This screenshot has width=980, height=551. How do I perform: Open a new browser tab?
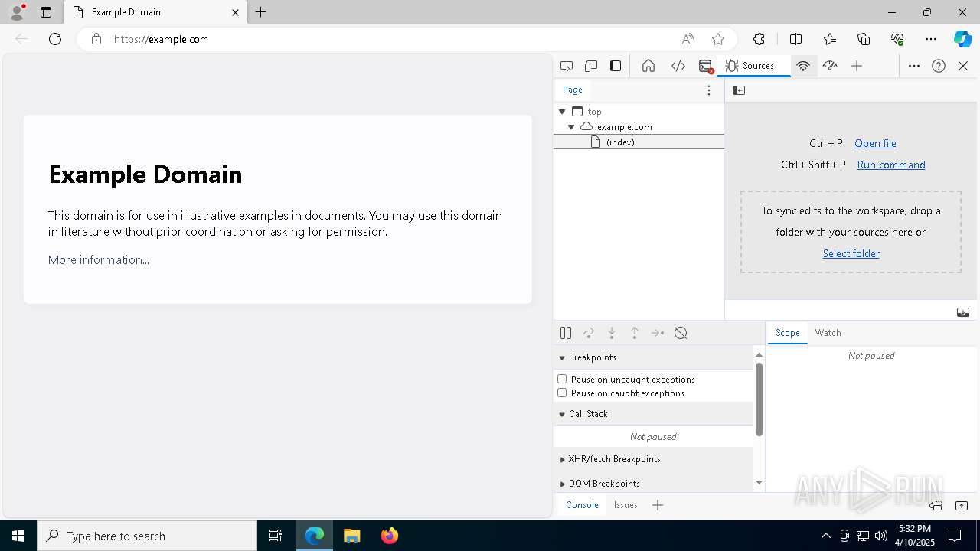(261, 12)
